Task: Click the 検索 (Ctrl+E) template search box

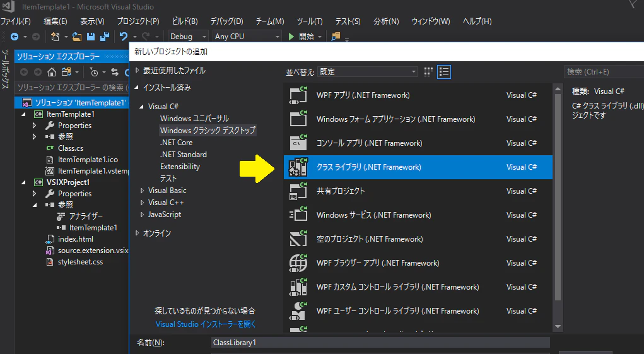Action: click(604, 72)
